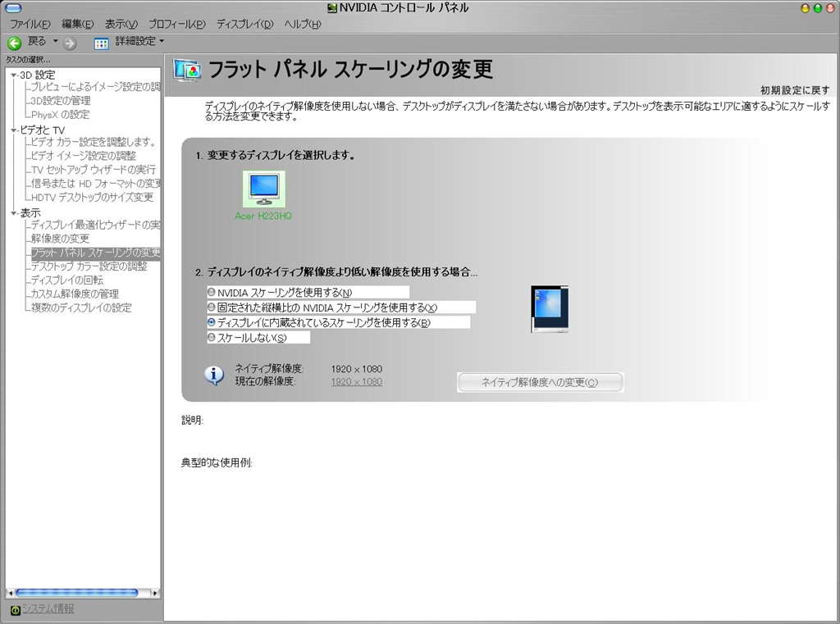This screenshot has width=840, height=624.
Task: Select PhysX の設定 in task tree
Action: click(x=60, y=115)
